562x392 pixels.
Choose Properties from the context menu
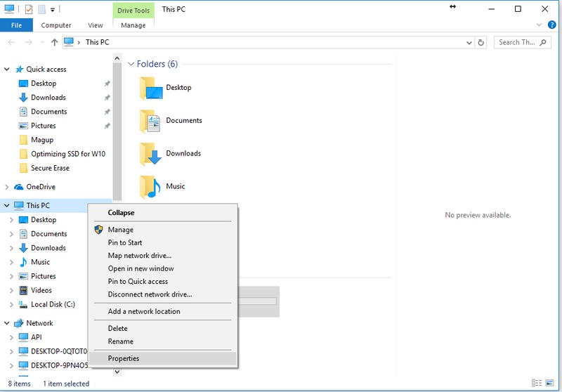coord(124,358)
